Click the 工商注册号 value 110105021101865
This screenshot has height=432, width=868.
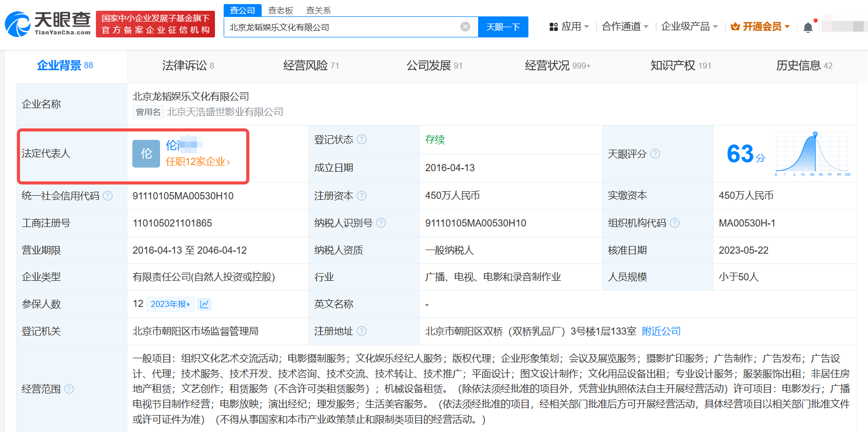pos(172,223)
